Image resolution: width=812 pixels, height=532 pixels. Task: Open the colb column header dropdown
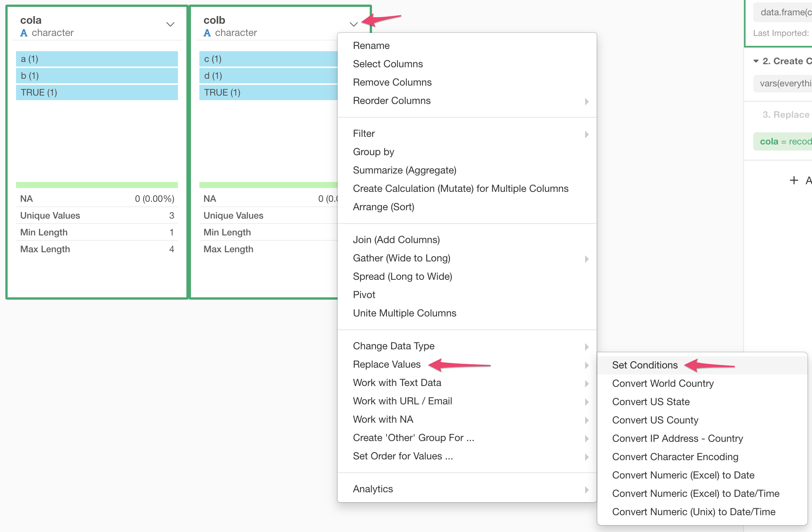(x=353, y=24)
